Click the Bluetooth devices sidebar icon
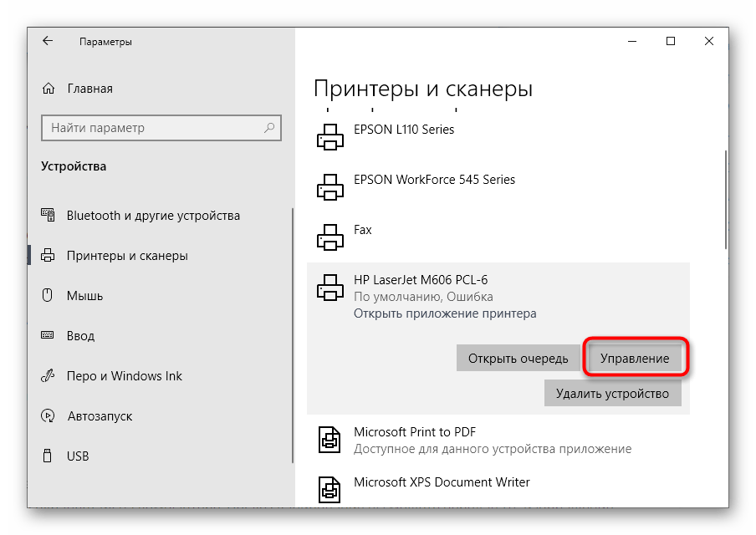756x535 pixels. pyautogui.click(x=49, y=216)
